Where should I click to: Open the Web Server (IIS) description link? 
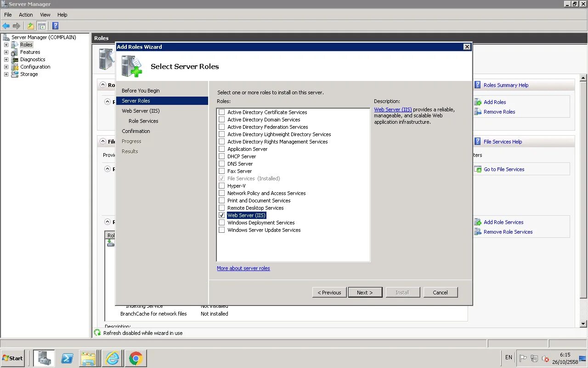tap(393, 109)
